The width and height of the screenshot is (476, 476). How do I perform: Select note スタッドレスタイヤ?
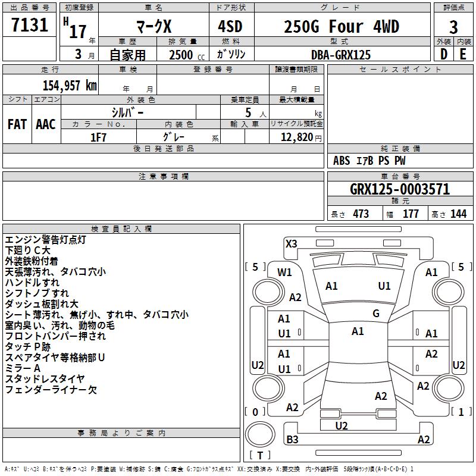(x=45, y=379)
